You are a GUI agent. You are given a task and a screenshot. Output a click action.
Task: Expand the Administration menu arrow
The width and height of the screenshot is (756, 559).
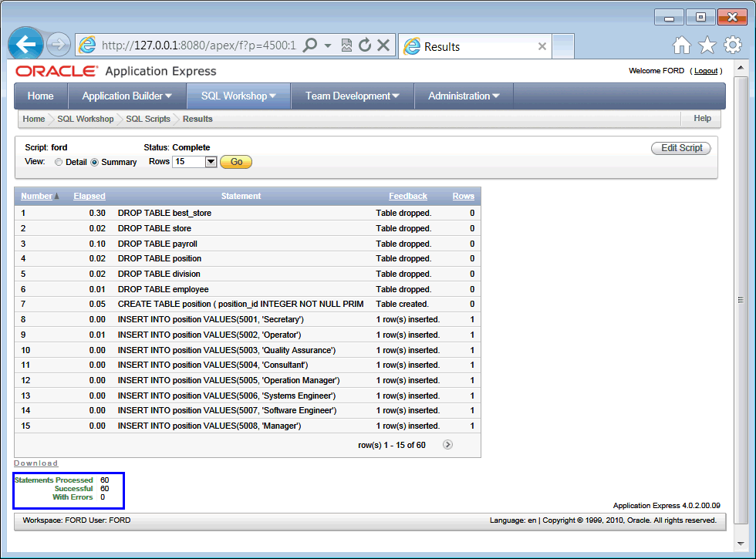495,96
